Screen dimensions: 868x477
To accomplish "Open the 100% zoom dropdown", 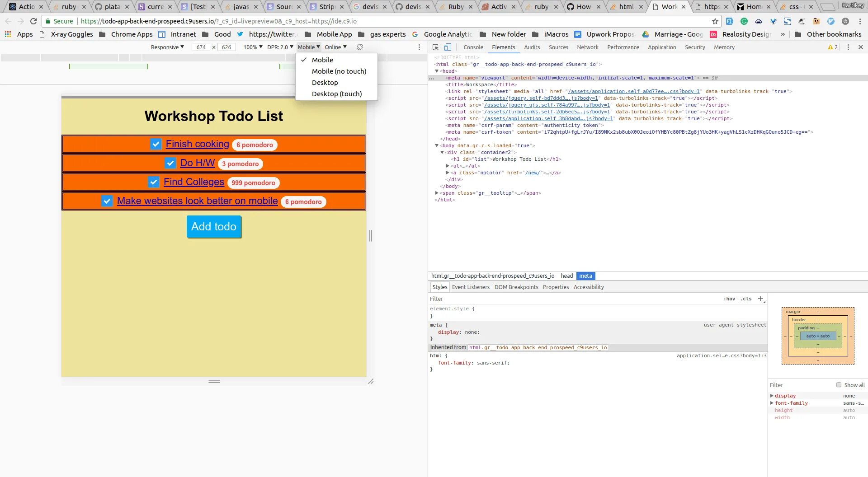I will click(x=253, y=47).
